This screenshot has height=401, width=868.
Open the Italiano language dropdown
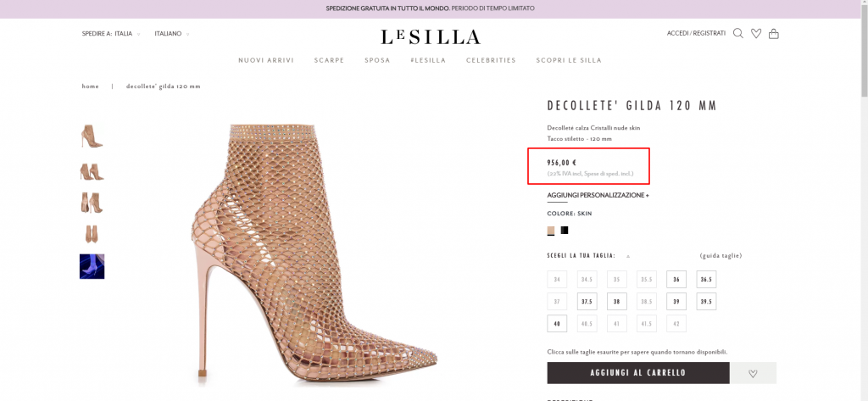[x=171, y=34]
